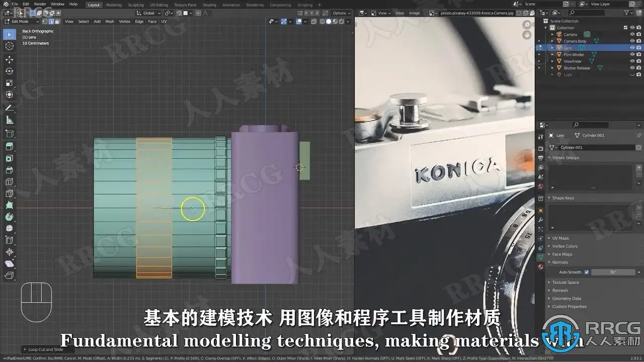Switch to face select mode
This screenshot has height=362, width=644.
[x=57, y=22]
